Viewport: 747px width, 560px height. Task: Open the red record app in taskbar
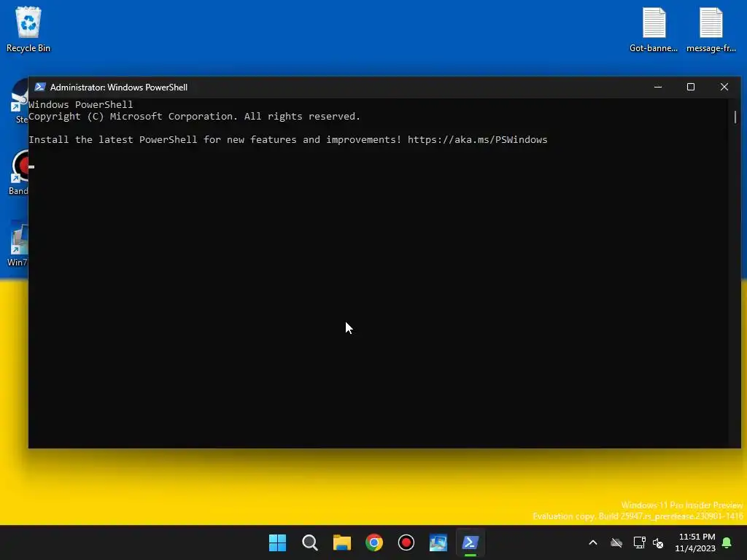(x=406, y=542)
